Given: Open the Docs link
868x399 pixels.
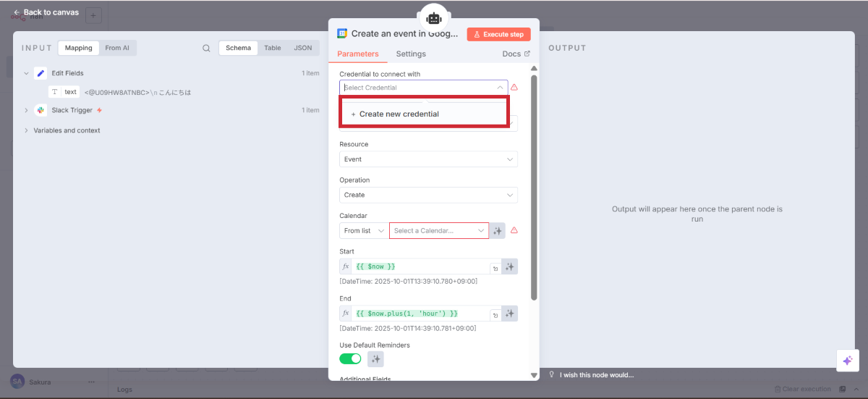Looking at the screenshot, I should point(516,54).
